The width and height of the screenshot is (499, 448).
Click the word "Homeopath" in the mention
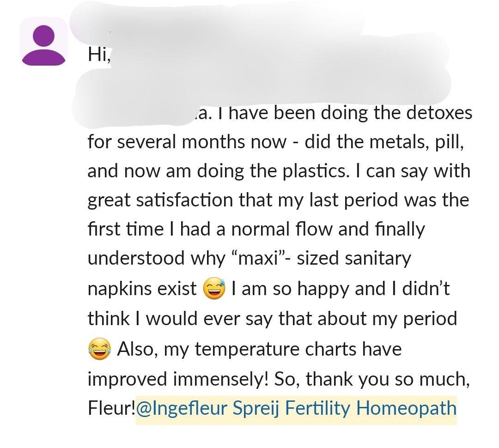coord(407,409)
